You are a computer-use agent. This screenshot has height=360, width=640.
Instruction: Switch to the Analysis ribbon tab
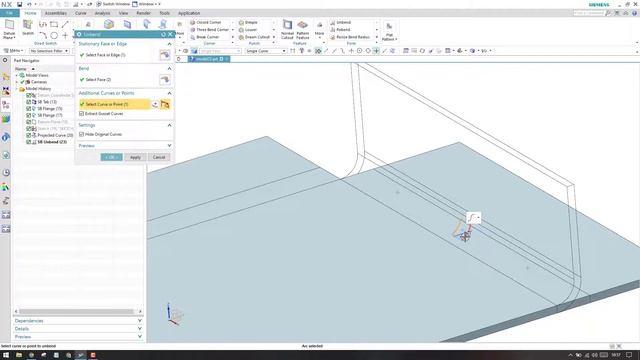pos(102,13)
